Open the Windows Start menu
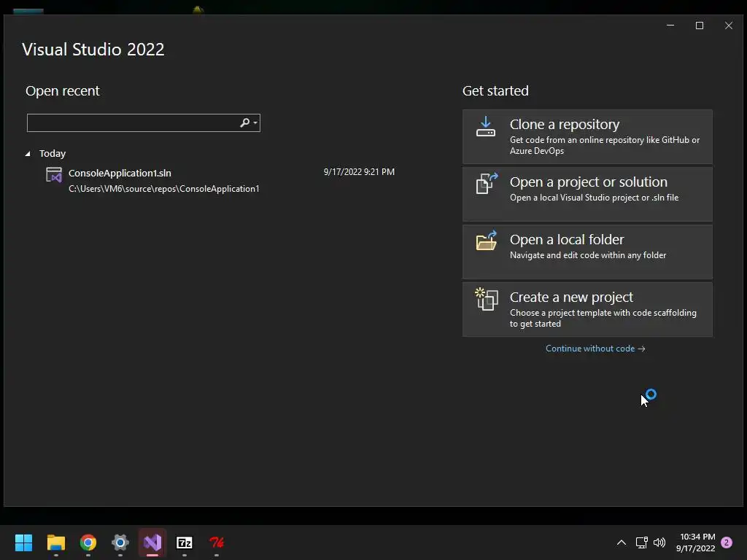 (x=23, y=542)
